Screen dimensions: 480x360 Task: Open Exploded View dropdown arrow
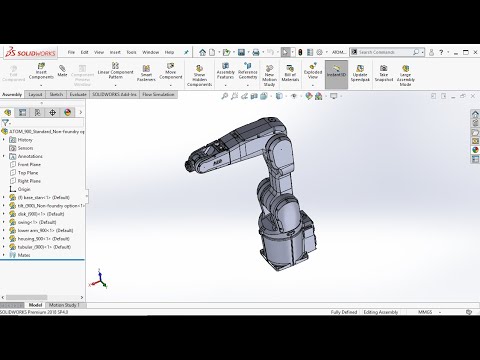point(313,85)
